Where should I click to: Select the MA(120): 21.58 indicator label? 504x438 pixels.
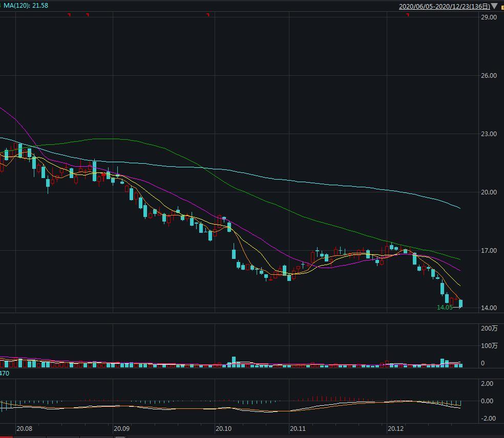coord(26,6)
